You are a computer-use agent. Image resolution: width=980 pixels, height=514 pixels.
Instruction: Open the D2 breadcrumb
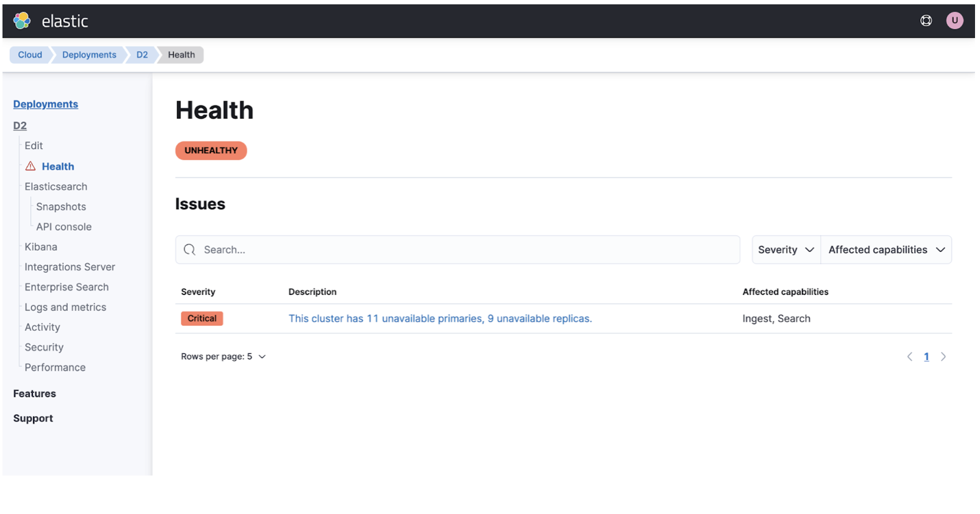(x=142, y=55)
